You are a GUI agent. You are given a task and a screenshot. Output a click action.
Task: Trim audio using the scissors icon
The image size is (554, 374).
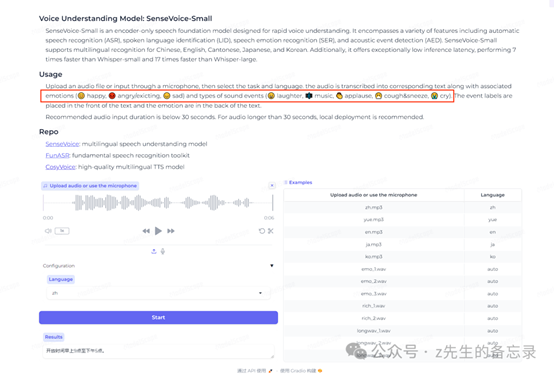(271, 231)
